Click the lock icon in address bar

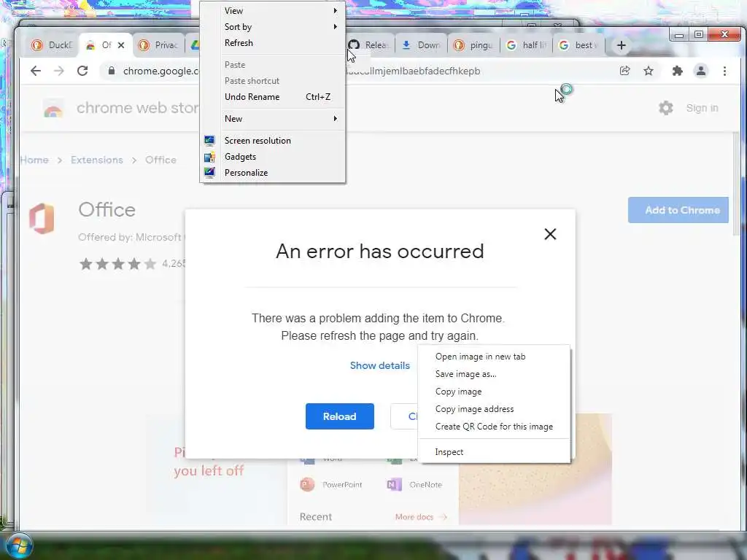click(x=112, y=71)
